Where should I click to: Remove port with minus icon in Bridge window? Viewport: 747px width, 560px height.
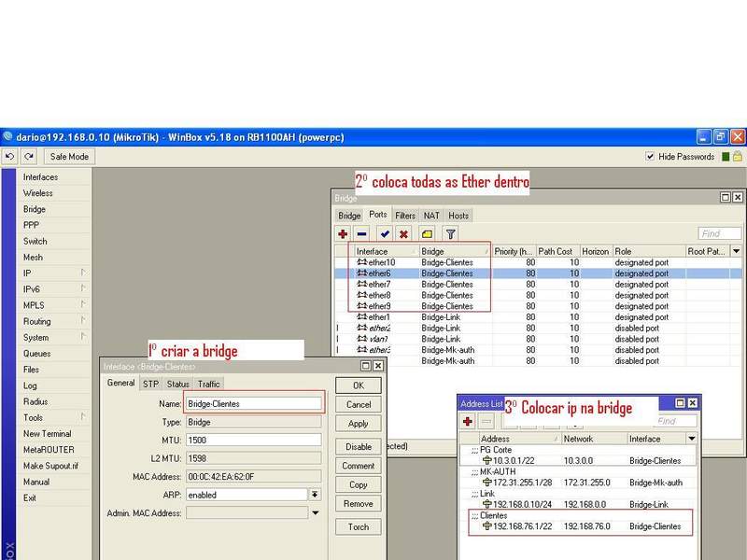[362, 234]
